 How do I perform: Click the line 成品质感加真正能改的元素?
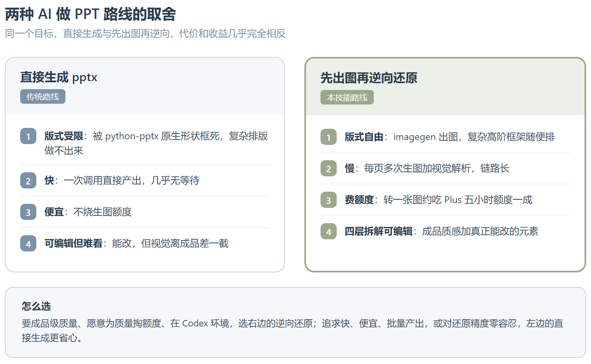click(480, 231)
